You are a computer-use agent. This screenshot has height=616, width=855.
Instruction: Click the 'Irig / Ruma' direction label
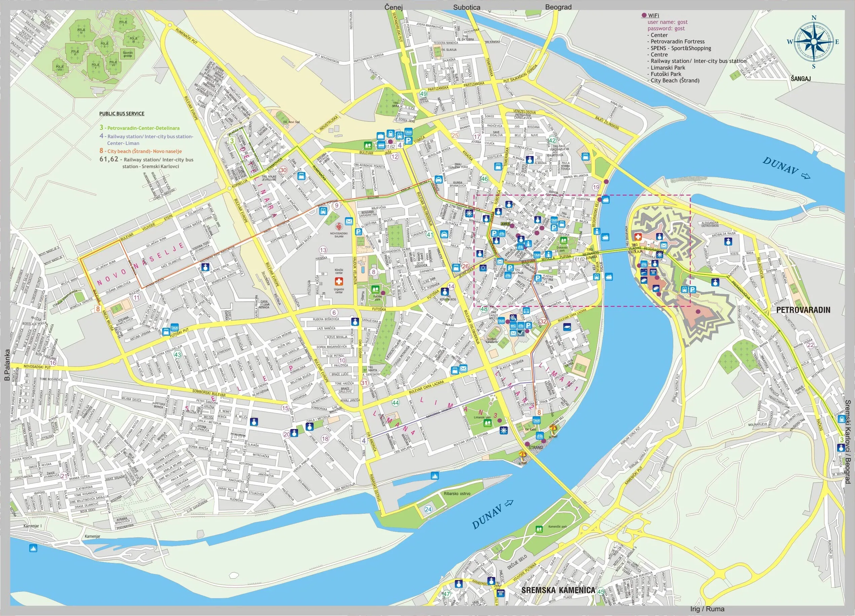(x=707, y=609)
